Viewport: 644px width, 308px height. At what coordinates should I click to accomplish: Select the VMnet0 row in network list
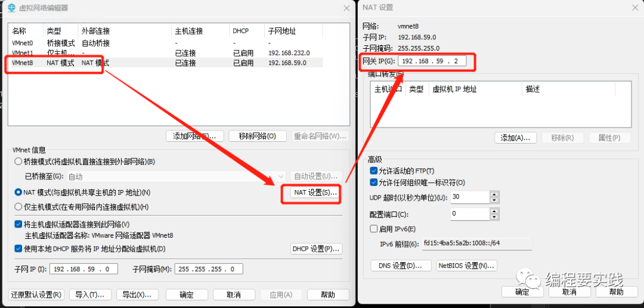(x=166, y=43)
